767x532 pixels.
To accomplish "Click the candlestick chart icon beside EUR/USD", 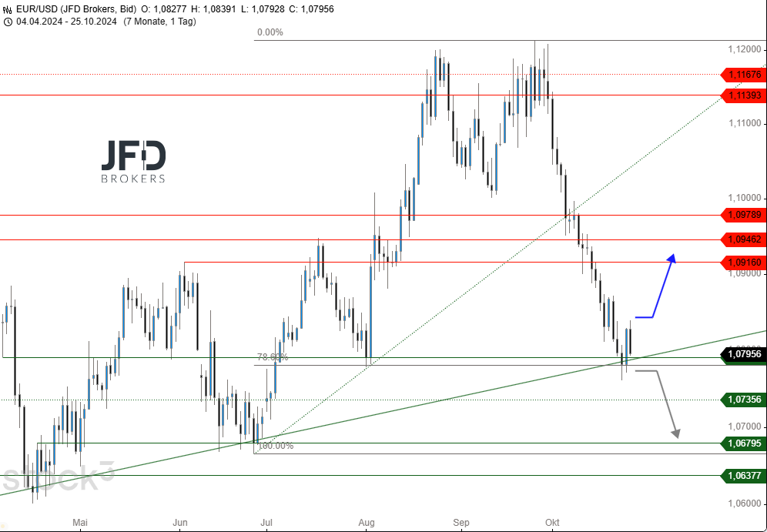I will (x=8, y=9).
